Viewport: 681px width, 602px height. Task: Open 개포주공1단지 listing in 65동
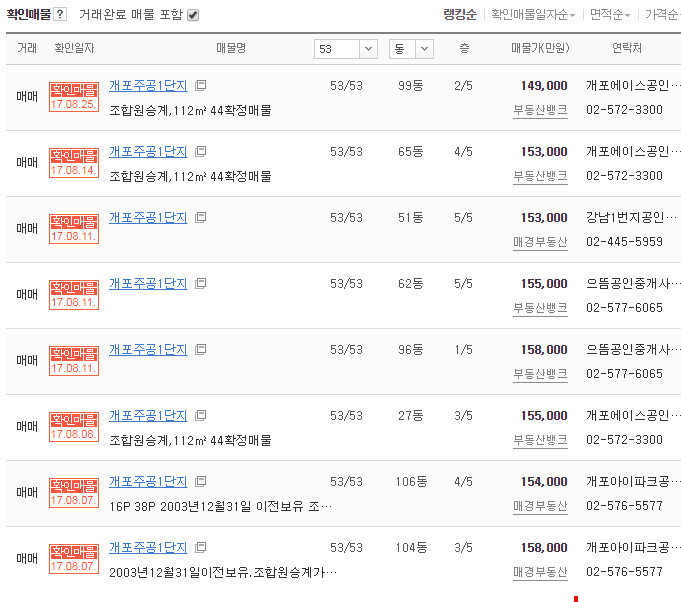tap(148, 152)
